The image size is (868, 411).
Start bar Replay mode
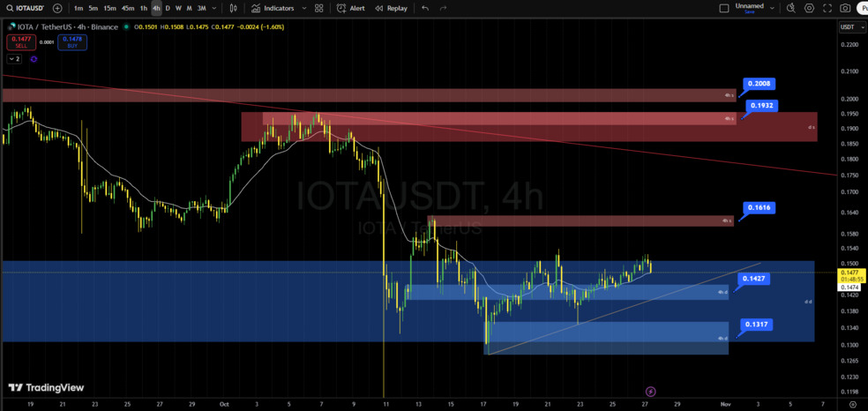392,8
